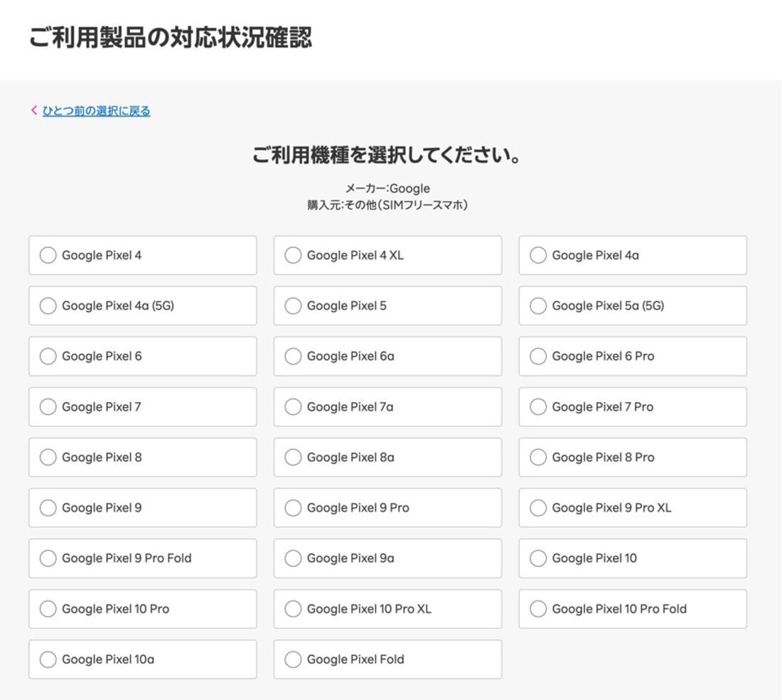The width and height of the screenshot is (782, 700).
Task: Click the メーカー:Google text line
Action: [x=387, y=188]
